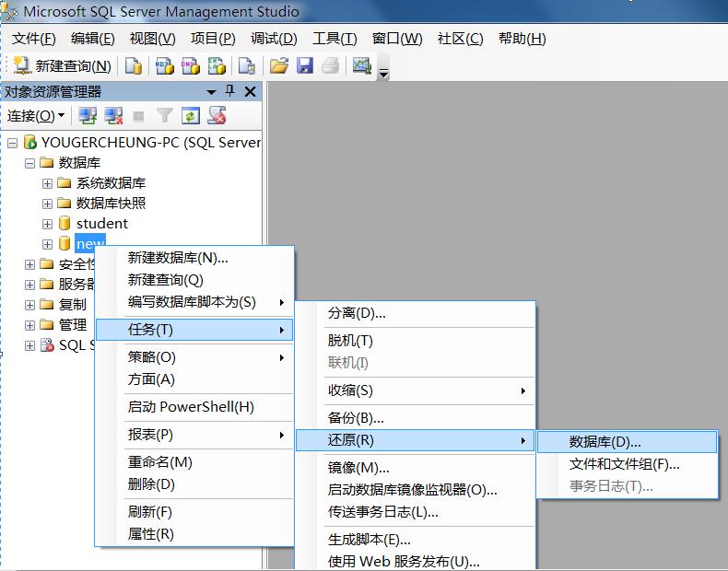Click Connect Object Explorer icon
The height and width of the screenshot is (571, 728).
(x=88, y=115)
